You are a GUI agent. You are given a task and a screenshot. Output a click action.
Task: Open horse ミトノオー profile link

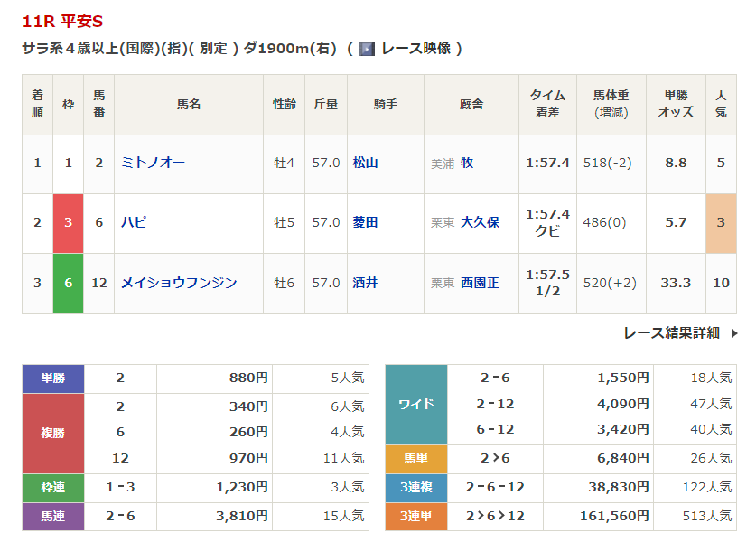pos(153,163)
